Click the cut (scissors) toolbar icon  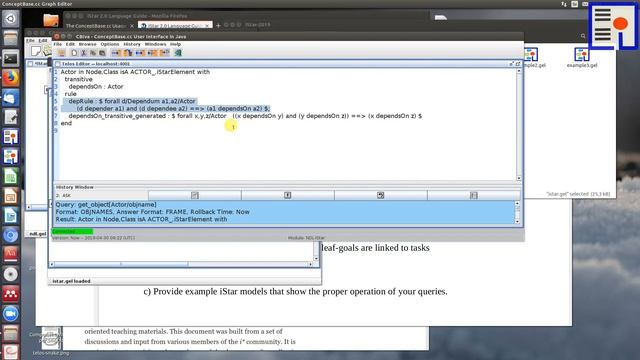point(83,53)
